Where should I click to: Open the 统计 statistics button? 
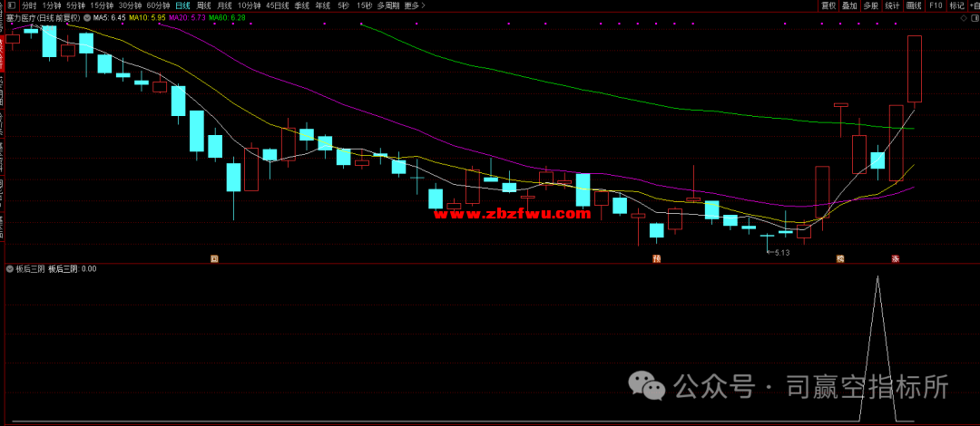[892, 5]
